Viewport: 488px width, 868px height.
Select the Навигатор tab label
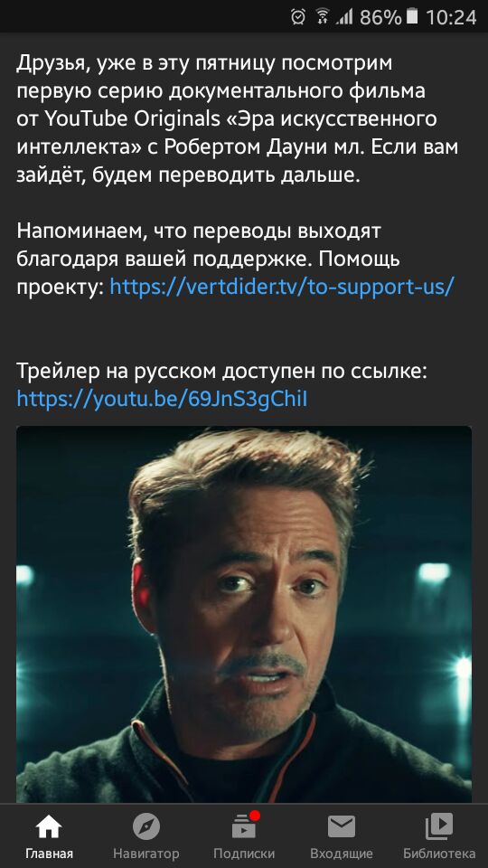[146, 854]
